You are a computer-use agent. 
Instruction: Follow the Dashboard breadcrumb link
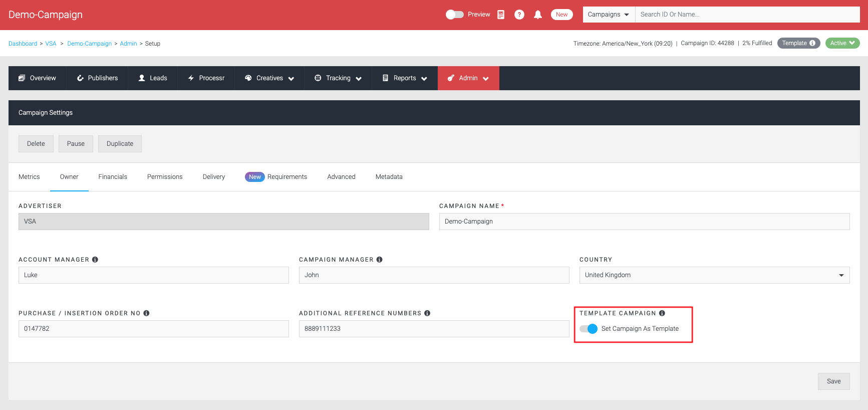tap(23, 44)
